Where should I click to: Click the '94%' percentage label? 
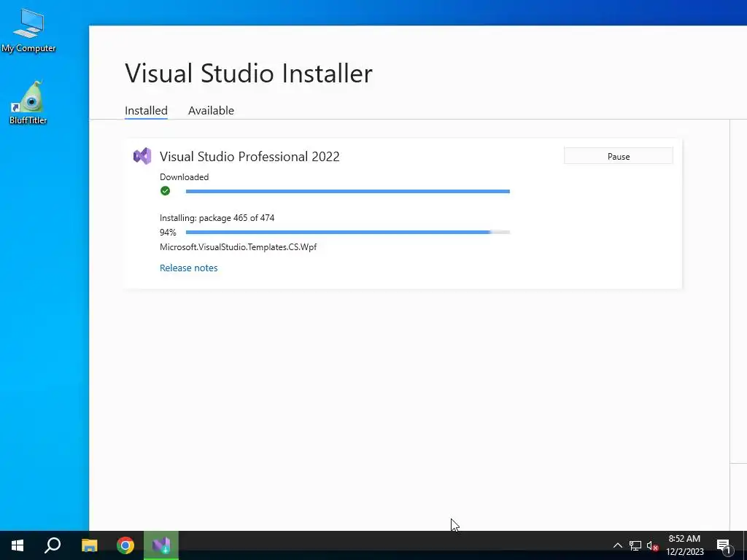pos(168,233)
